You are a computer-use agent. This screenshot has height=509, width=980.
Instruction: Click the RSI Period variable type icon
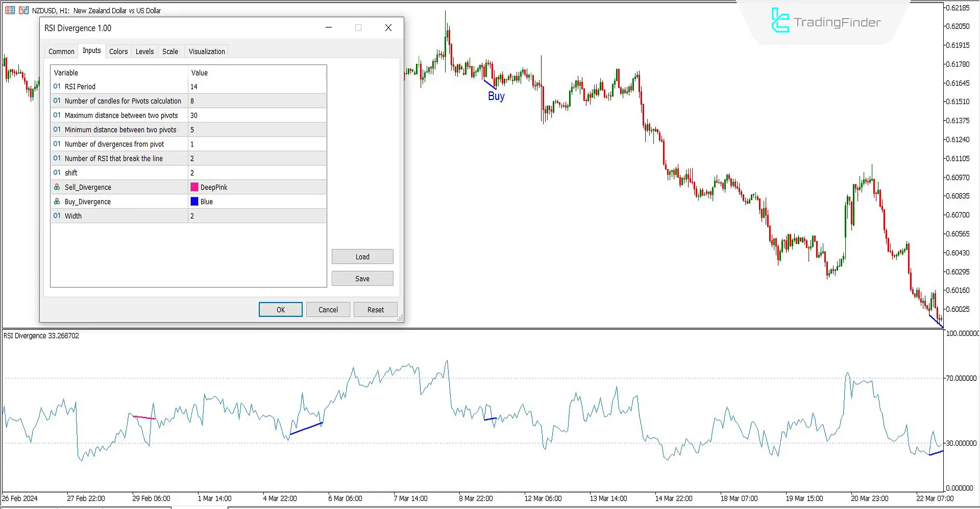57,86
